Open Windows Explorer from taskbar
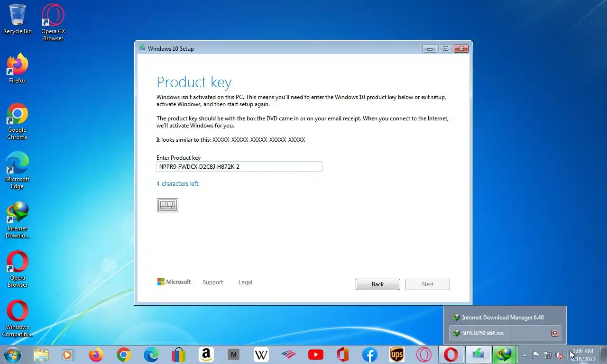This screenshot has height=364, width=607. point(41,355)
